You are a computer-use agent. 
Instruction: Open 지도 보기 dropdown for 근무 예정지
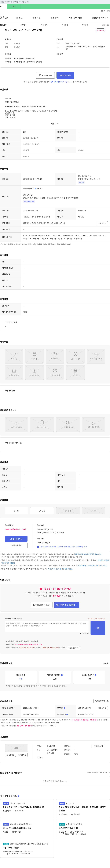pyautogui.click(x=102, y=223)
